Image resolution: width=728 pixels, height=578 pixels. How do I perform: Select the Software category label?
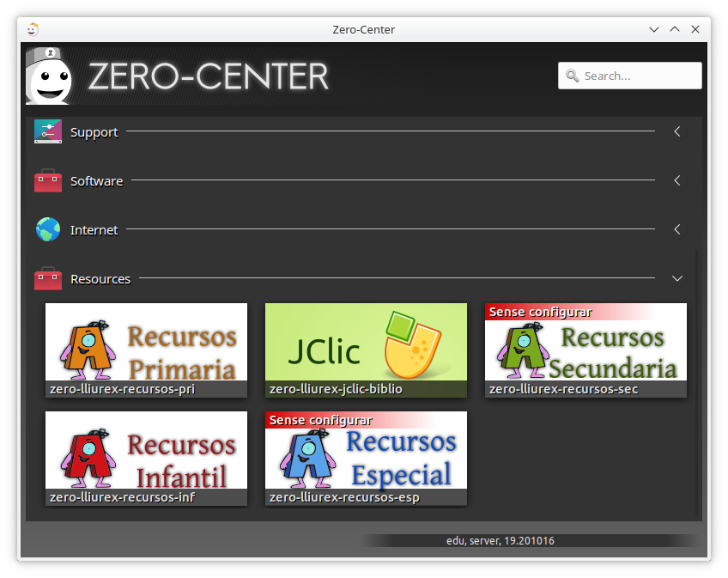(96, 181)
